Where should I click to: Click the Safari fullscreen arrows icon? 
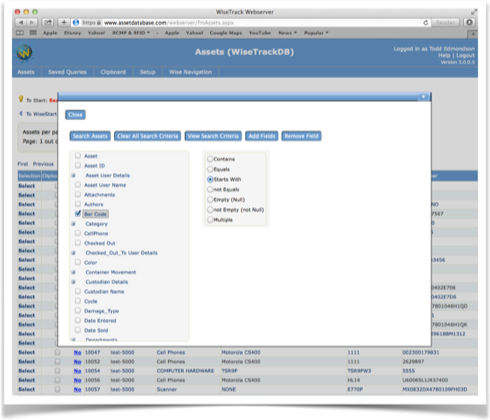pos(473,12)
